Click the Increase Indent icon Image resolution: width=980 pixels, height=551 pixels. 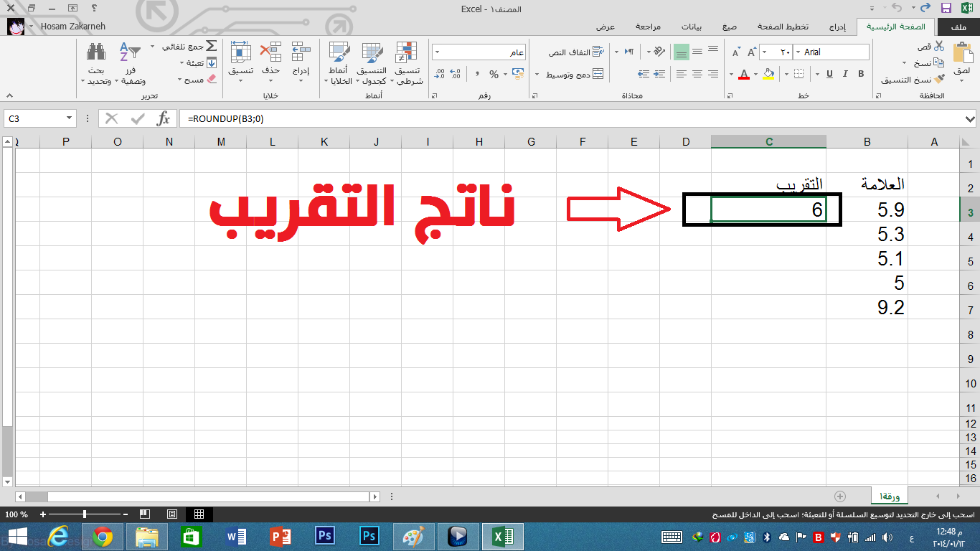[x=643, y=74]
